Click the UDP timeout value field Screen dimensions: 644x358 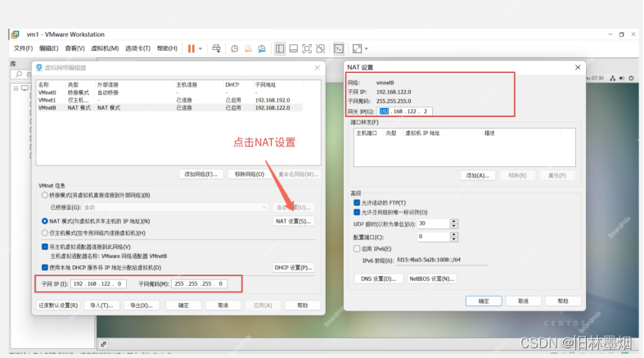pos(434,224)
